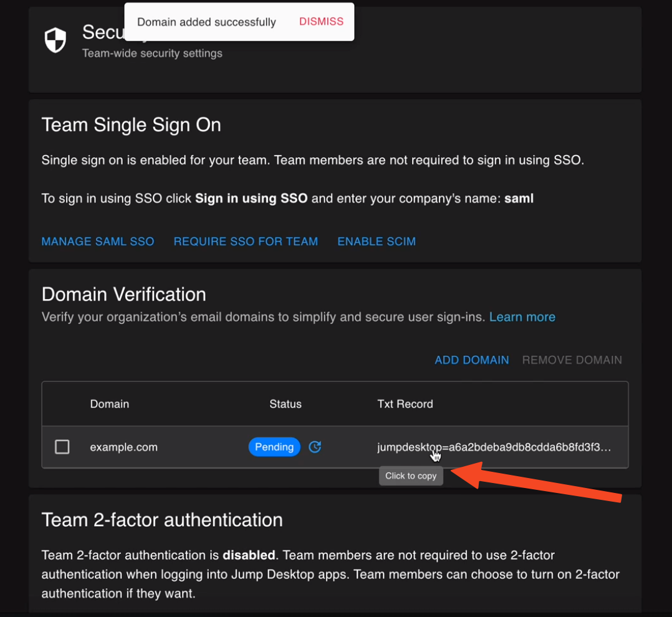Dismiss the domain added notification
Image resolution: width=672 pixels, height=617 pixels.
point(321,21)
